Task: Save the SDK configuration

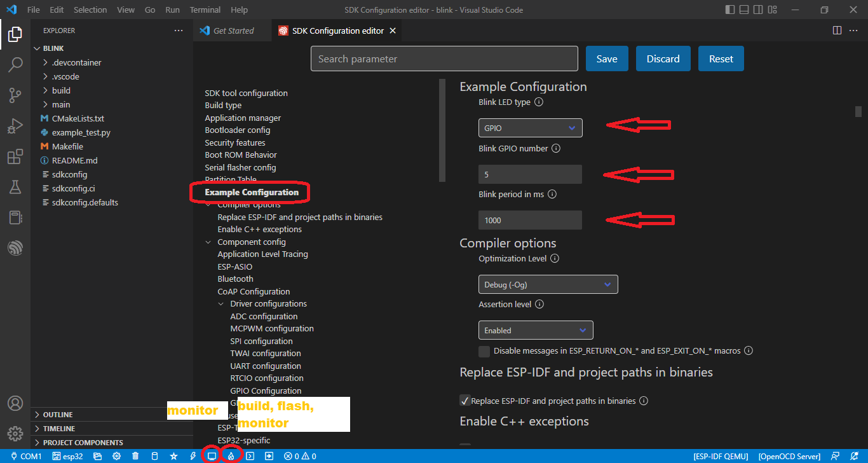Action: click(607, 59)
